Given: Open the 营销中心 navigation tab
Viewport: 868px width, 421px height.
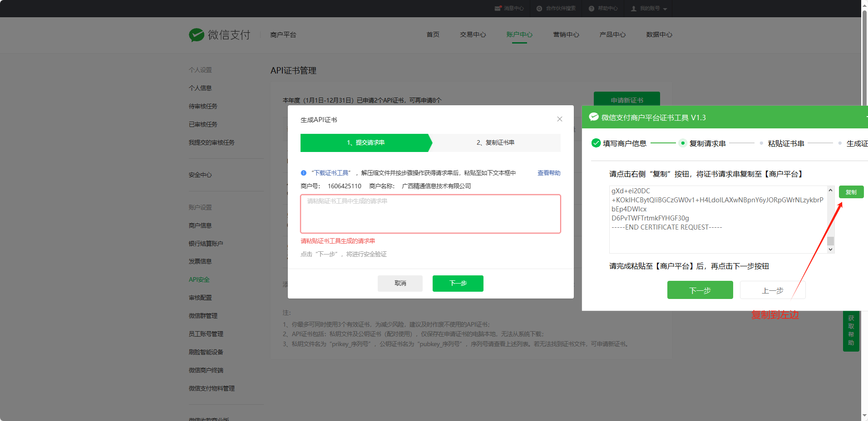Looking at the screenshot, I should pos(566,34).
